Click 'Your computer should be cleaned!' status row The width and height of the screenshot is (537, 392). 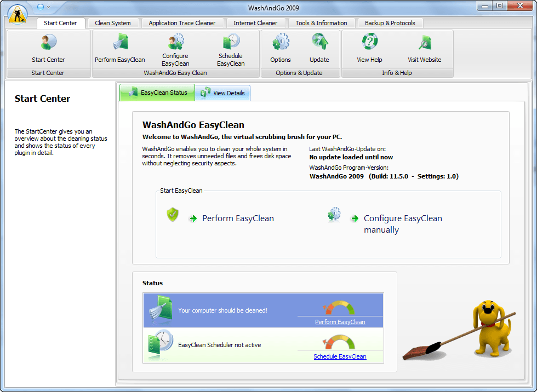point(263,310)
